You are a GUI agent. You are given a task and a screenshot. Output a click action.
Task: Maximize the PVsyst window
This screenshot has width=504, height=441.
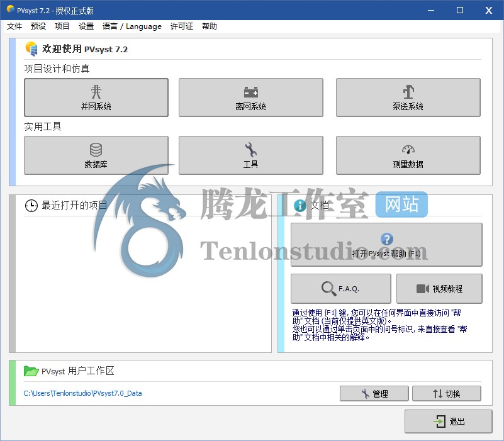tap(460, 10)
